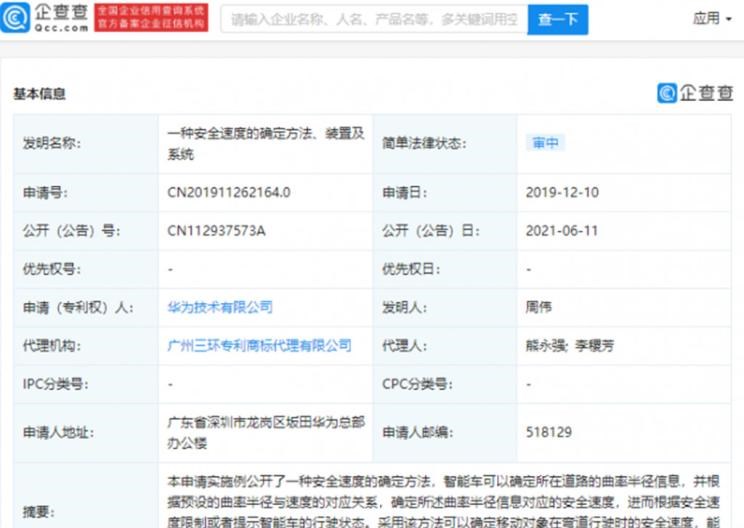Click the postal code 518129

[x=549, y=432]
